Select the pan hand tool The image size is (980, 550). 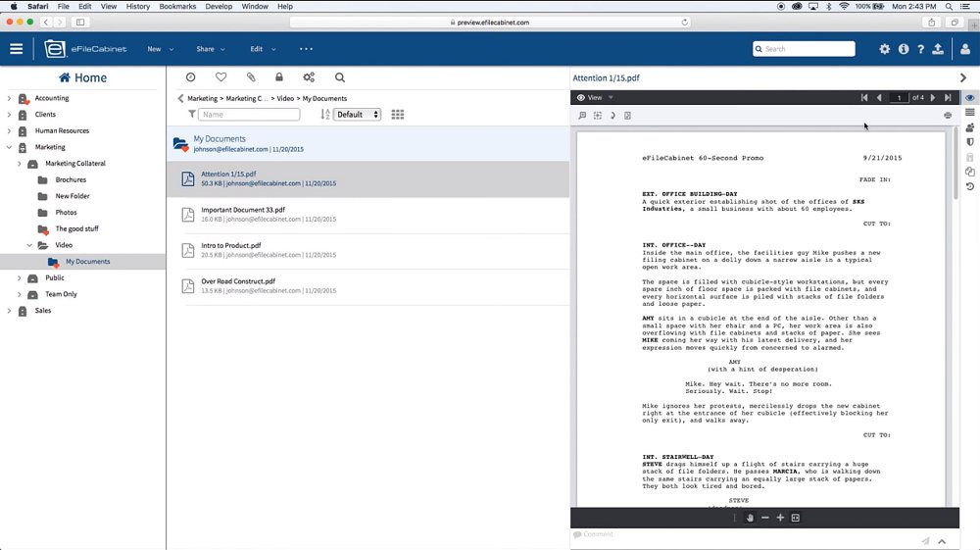pos(750,518)
